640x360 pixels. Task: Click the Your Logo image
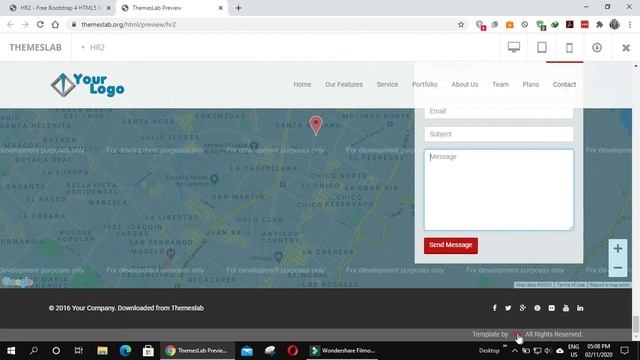[x=87, y=85]
